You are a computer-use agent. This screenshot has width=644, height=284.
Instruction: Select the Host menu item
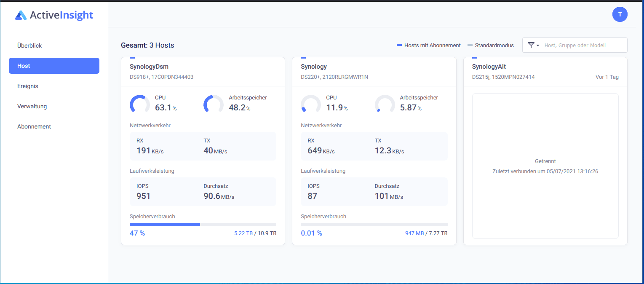[54, 66]
